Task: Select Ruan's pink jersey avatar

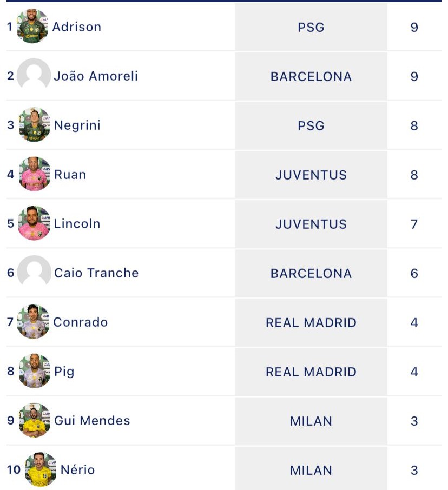Action: coord(34,174)
